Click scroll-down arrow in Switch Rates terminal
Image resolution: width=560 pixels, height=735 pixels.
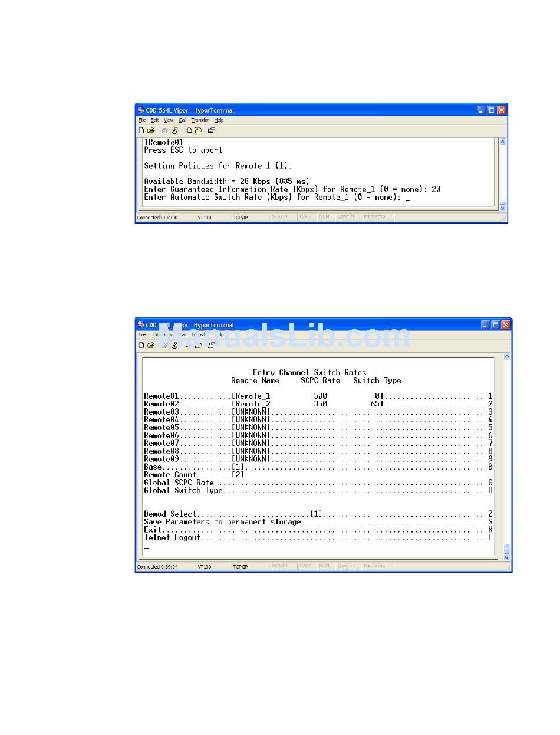tap(506, 557)
